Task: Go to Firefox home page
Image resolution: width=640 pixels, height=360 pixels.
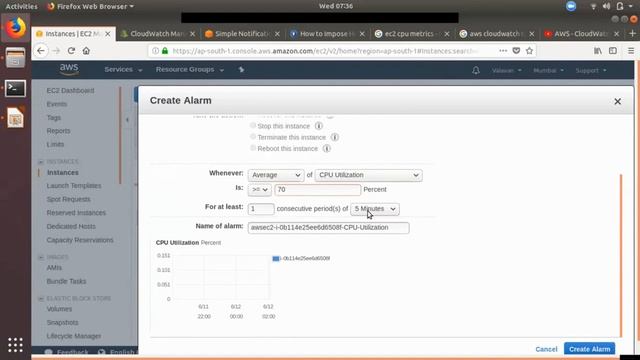Action: click(86, 51)
